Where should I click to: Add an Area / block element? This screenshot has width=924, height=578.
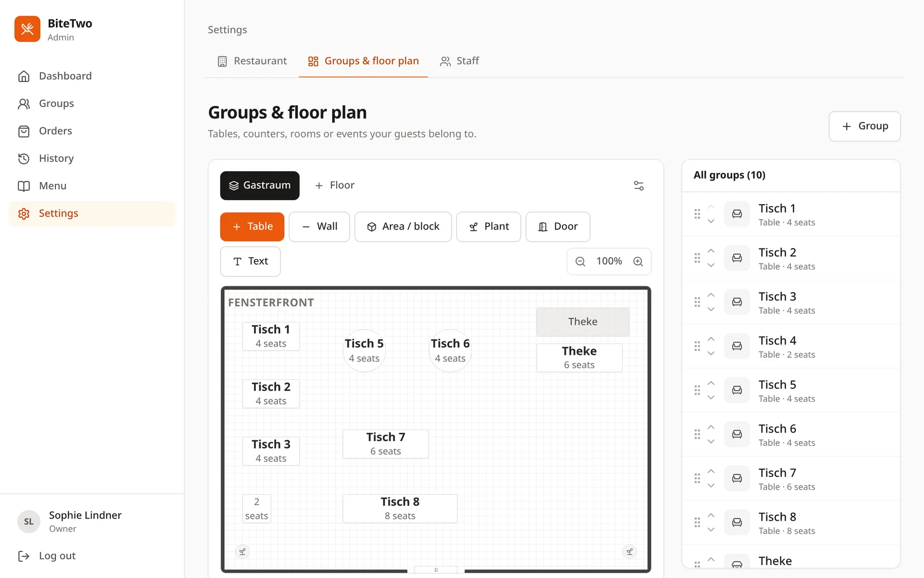coord(403,227)
